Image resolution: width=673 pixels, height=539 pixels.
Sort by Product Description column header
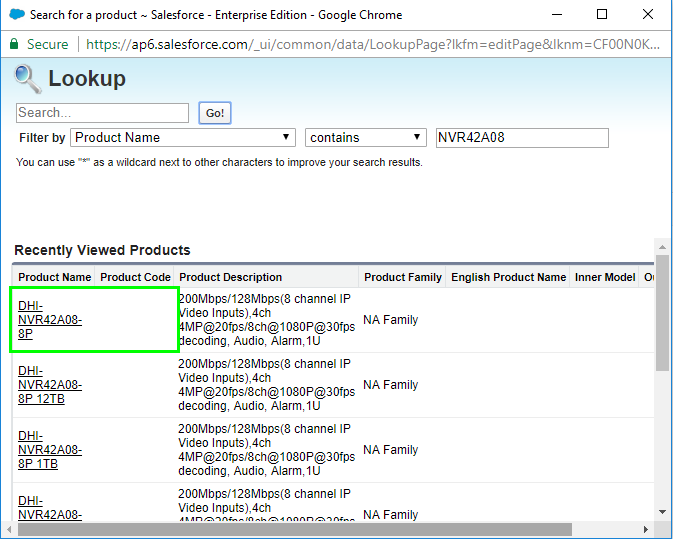tap(230, 277)
